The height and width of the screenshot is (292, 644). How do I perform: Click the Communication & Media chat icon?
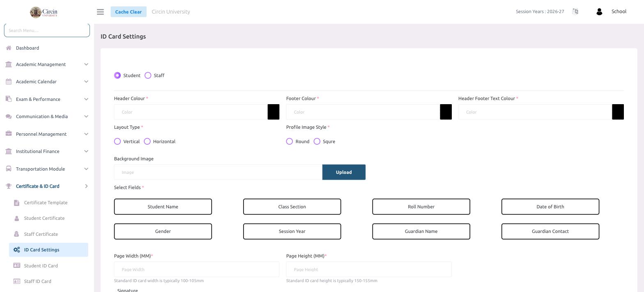coord(9,116)
